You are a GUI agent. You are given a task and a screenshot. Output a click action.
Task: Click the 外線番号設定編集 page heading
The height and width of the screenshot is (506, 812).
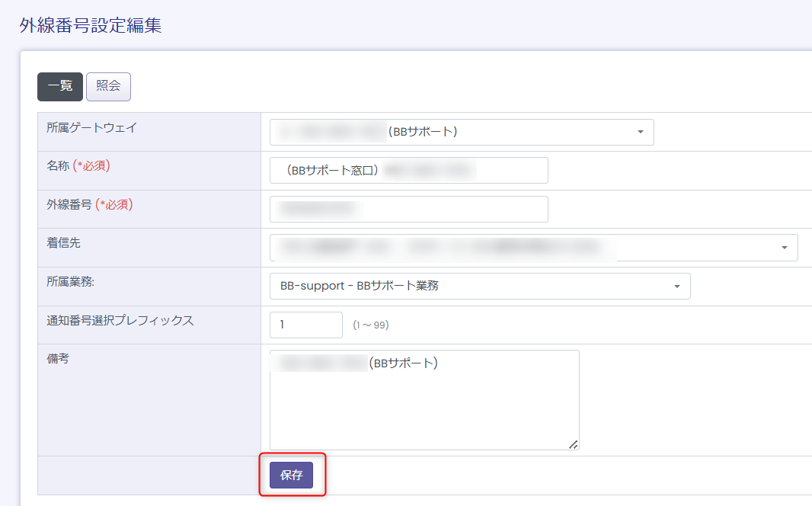click(x=90, y=25)
